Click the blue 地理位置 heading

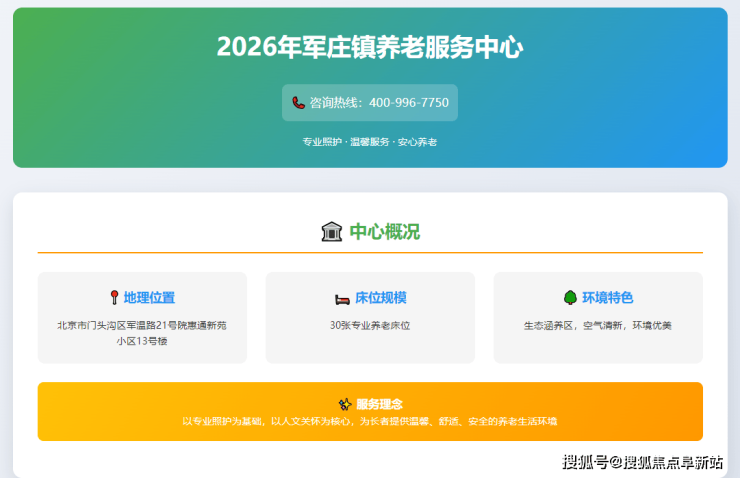(x=149, y=298)
